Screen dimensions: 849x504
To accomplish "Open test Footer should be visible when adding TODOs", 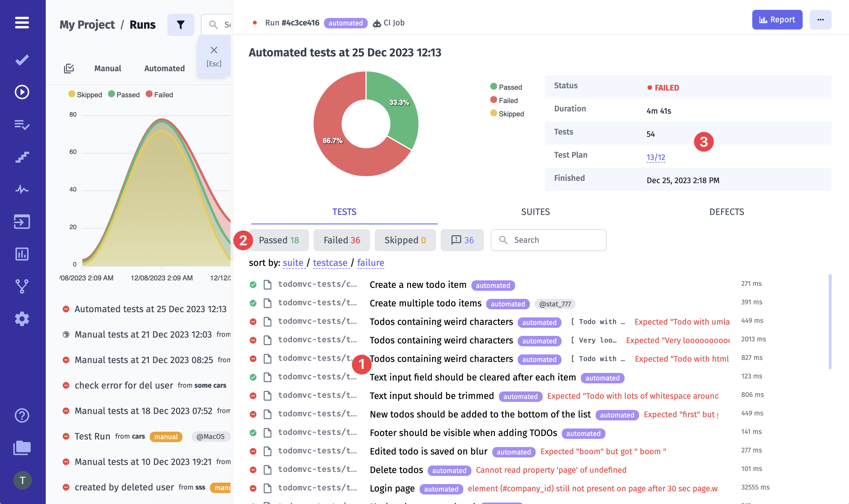I will 463,433.
